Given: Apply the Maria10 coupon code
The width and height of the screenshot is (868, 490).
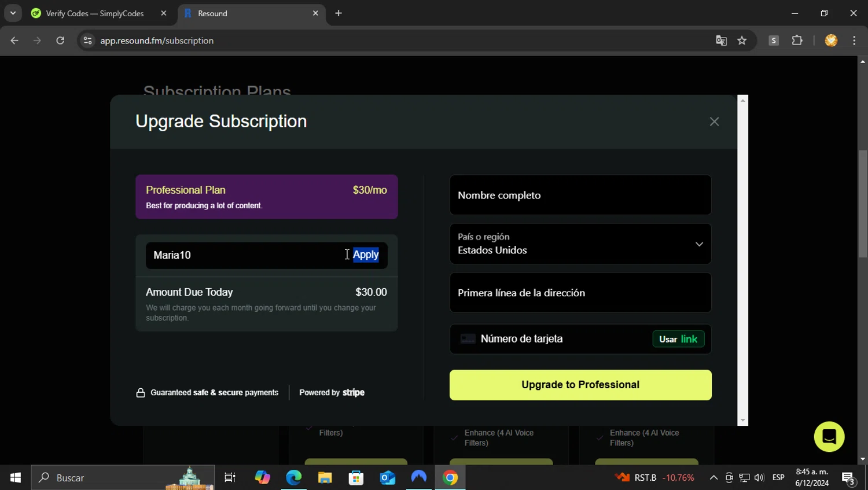Looking at the screenshot, I should (366, 255).
